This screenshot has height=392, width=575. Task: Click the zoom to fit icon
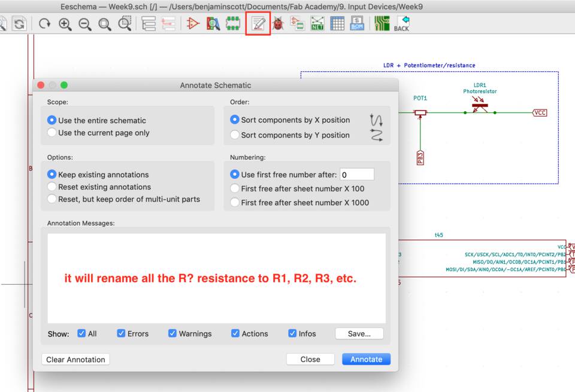[x=104, y=24]
